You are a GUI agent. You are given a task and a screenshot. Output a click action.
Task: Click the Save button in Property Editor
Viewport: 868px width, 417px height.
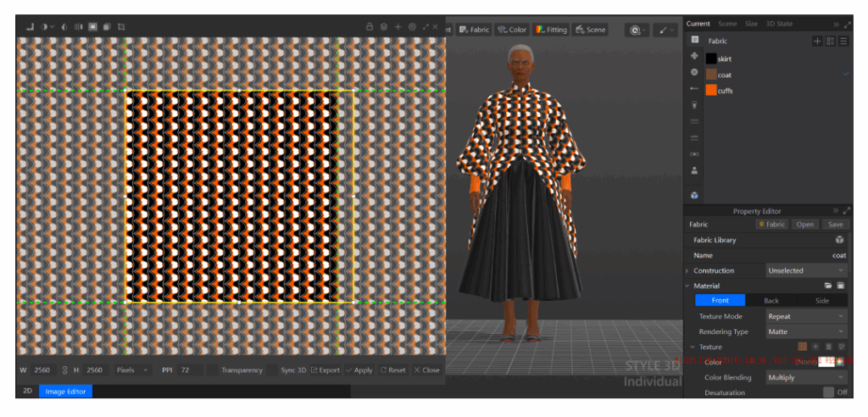[x=835, y=225]
